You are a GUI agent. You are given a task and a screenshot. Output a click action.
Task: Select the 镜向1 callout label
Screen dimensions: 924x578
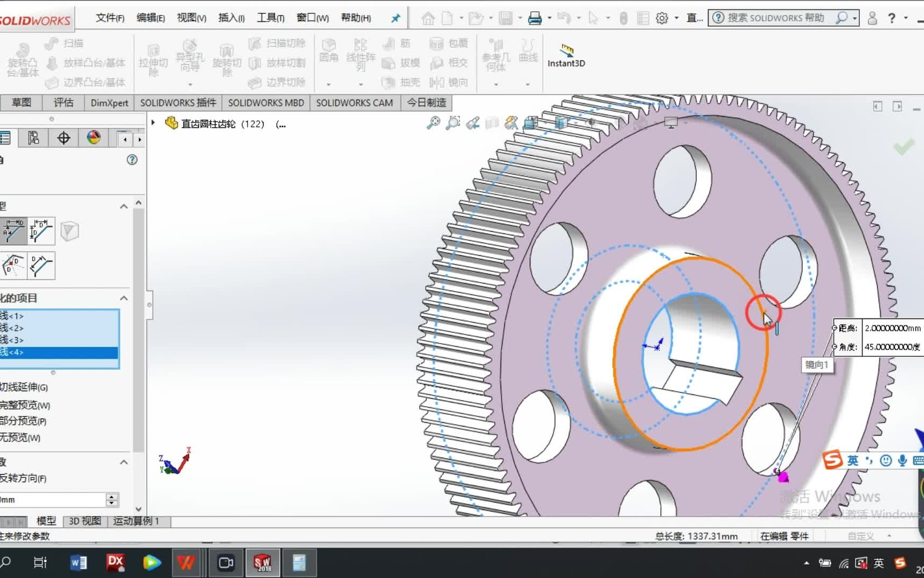(817, 364)
